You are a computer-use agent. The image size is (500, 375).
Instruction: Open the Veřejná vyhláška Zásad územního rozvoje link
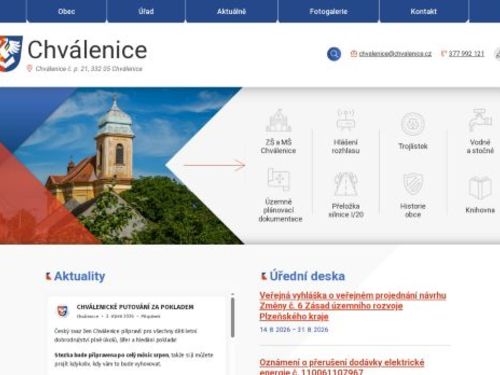[353, 306]
